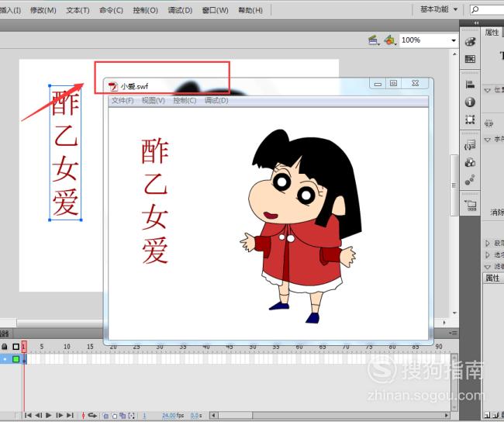
Task: Toggle show all layers as outlines
Action: pyautogui.click(x=16, y=347)
